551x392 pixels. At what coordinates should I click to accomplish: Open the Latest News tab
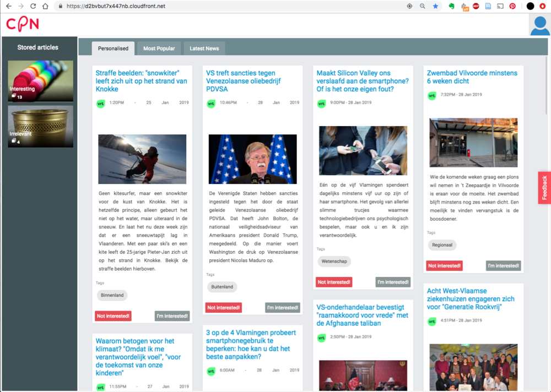pyautogui.click(x=204, y=48)
